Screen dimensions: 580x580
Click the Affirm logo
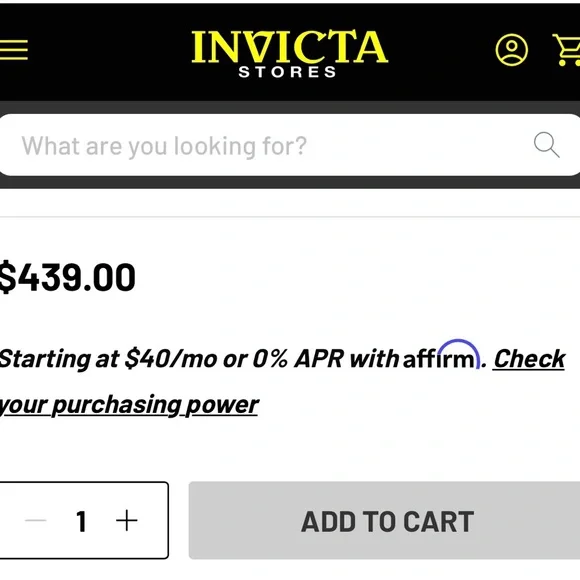tap(441, 355)
